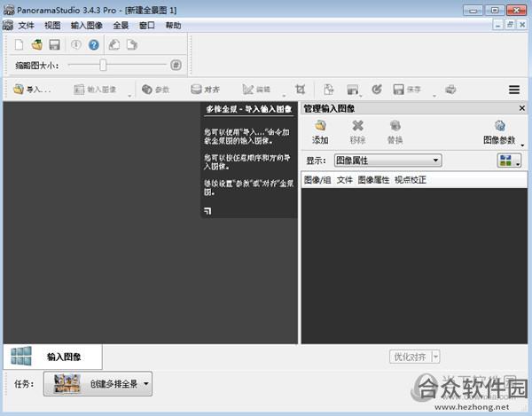532x416 pixels.
Task: Click the redo page icon
Action: (132, 44)
